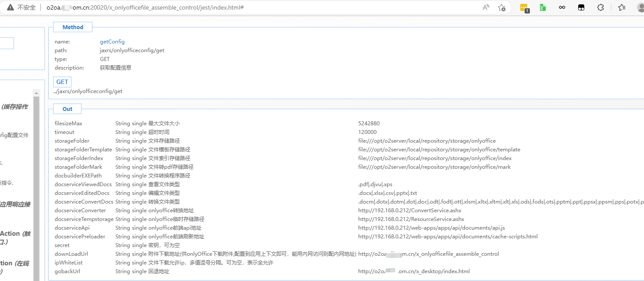Select the value .pdf|.djvu|.xps
This screenshot has width=644, height=281.
[x=375, y=184]
